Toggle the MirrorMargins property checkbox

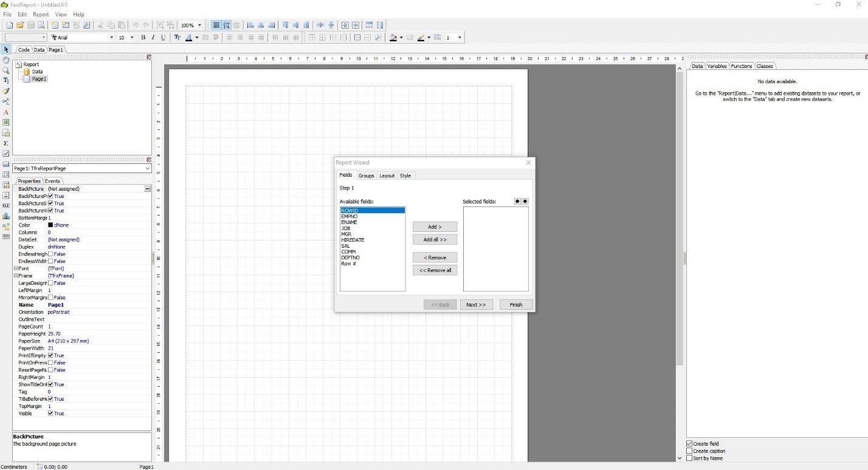pyautogui.click(x=50, y=298)
